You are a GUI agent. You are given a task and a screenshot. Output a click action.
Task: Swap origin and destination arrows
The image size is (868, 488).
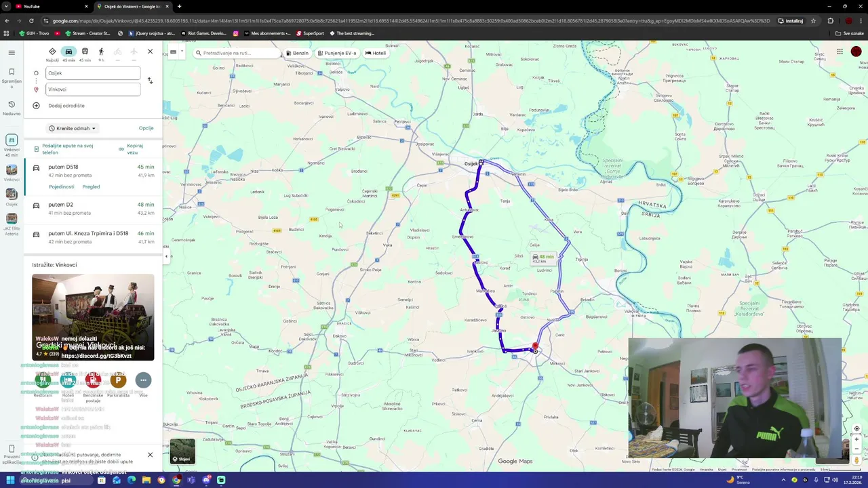tap(150, 81)
